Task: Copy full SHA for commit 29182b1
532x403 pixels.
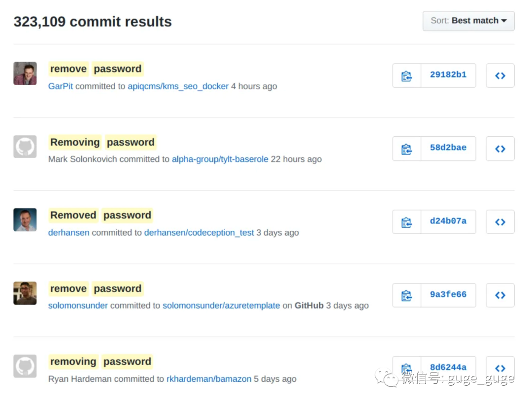Action: pos(406,76)
